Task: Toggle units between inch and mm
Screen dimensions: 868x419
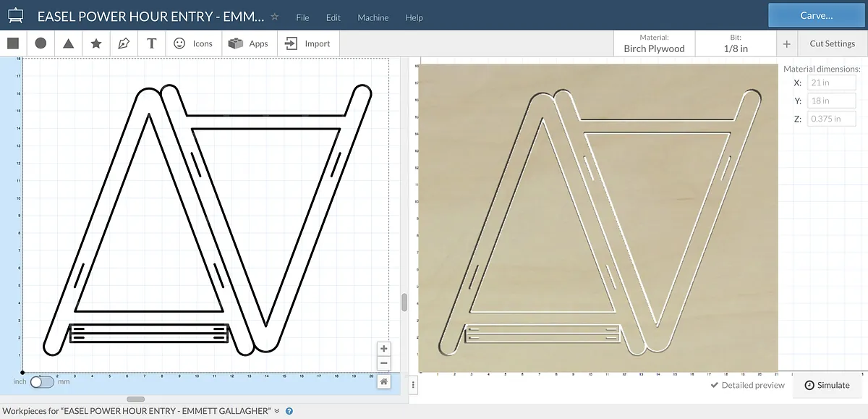Action: (42, 381)
